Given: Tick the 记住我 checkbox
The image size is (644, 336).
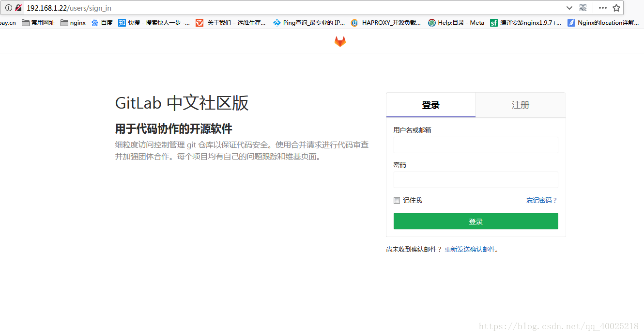Looking at the screenshot, I should 397,200.
